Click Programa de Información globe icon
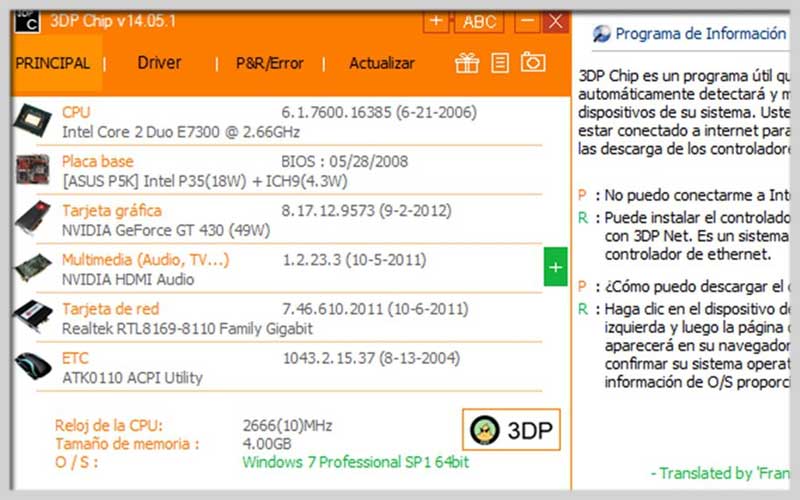 602,34
